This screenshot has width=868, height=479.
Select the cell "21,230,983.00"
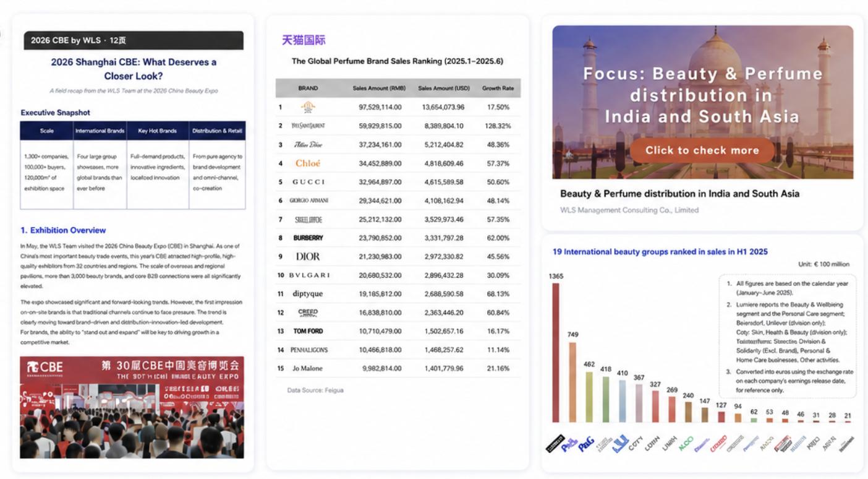tap(380, 256)
